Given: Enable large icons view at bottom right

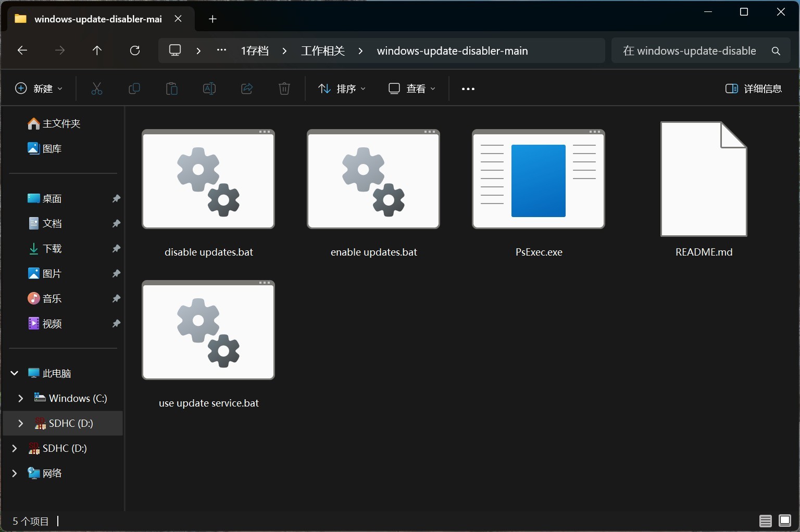Looking at the screenshot, I should point(784,521).
